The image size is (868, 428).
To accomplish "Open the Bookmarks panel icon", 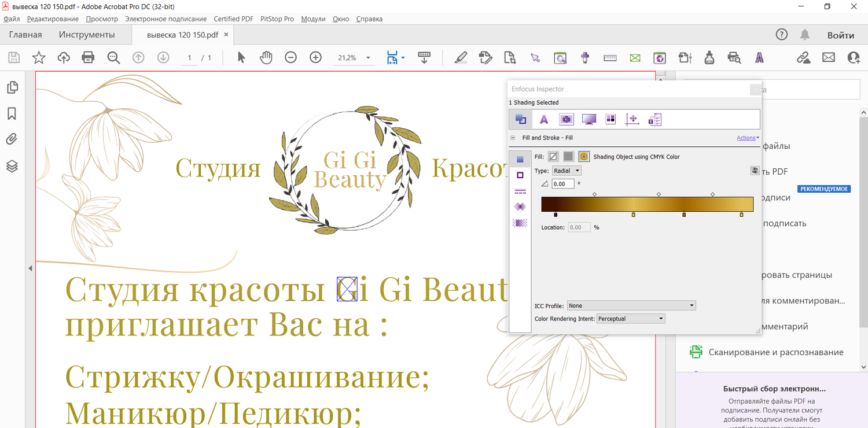I will click(x=12, y=114).
